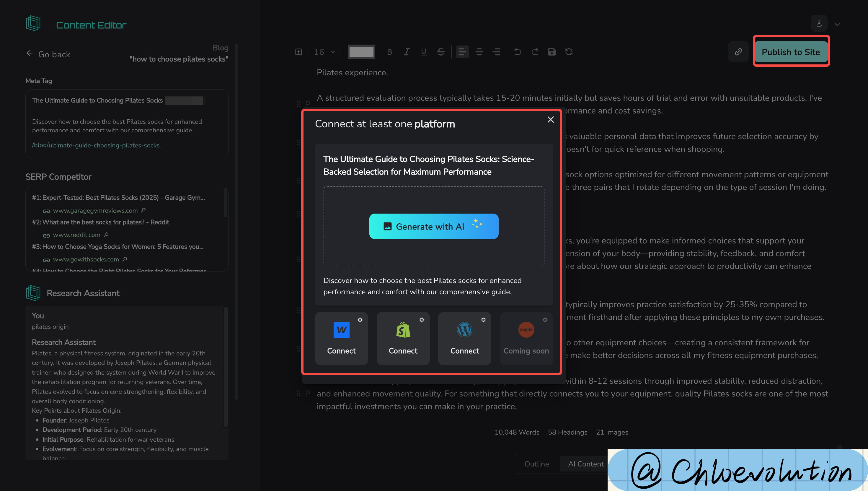Expand the account chevron dropdown

(x=837, y=25)
